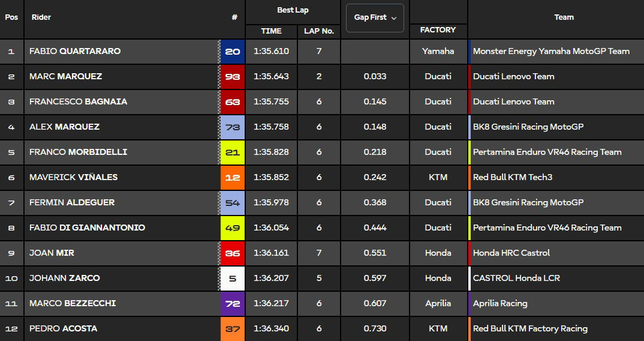Click Johann Zarco's number 5 badge
Viewport: 644px width, 341px height.
pos(232,279)
